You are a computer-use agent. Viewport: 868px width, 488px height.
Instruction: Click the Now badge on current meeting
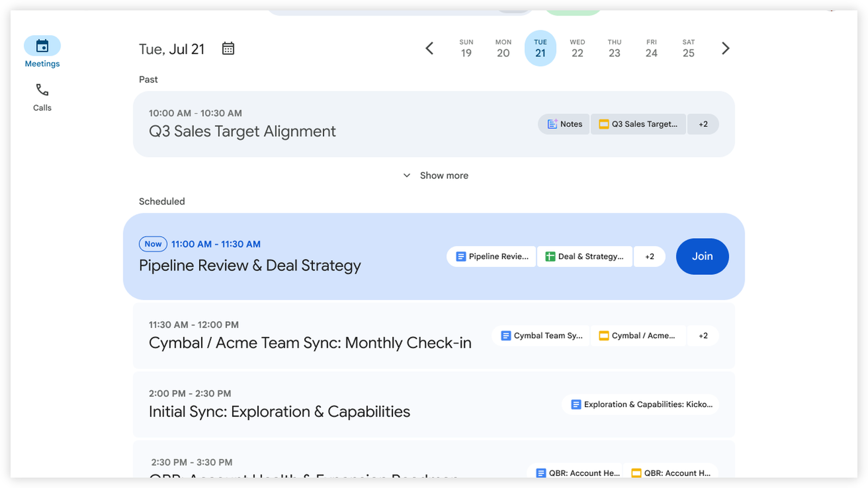[153, 244]
